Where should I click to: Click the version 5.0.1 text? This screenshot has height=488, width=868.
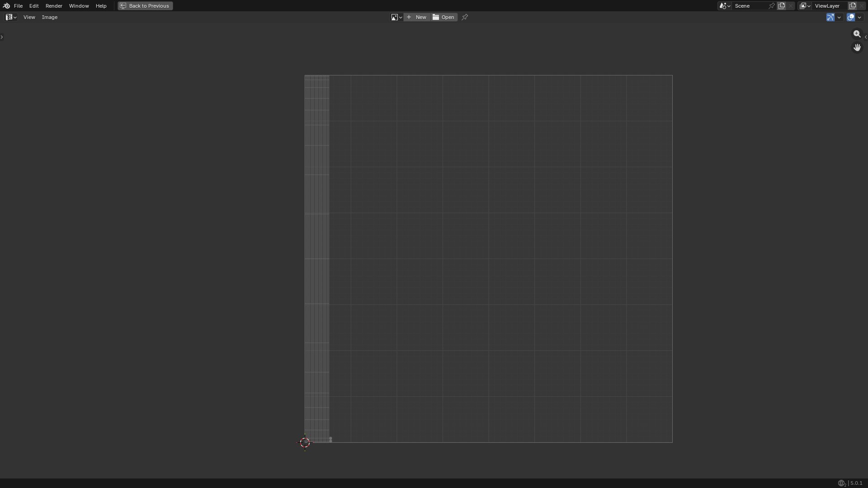tap(856, 483)
